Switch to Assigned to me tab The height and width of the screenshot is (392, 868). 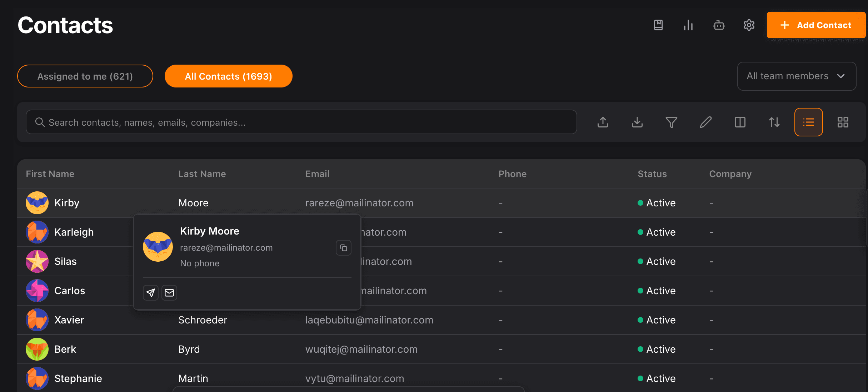click(x=85, y=76)
